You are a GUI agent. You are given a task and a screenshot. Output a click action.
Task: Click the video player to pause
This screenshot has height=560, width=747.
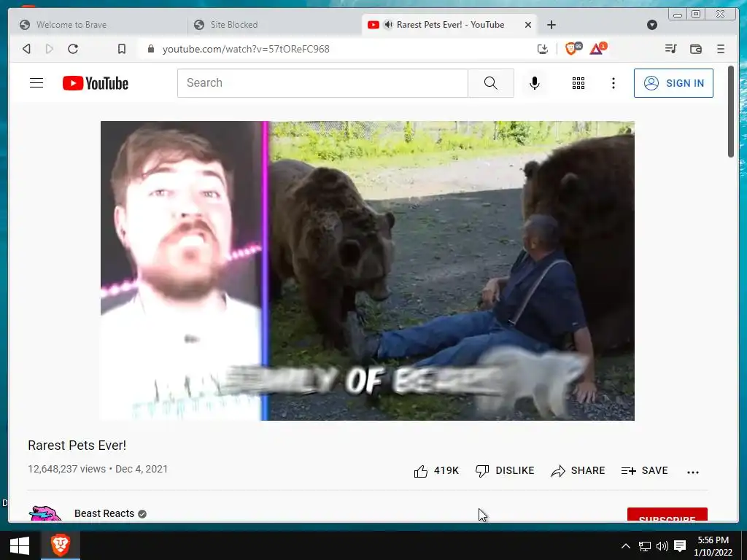click(368, 271)
